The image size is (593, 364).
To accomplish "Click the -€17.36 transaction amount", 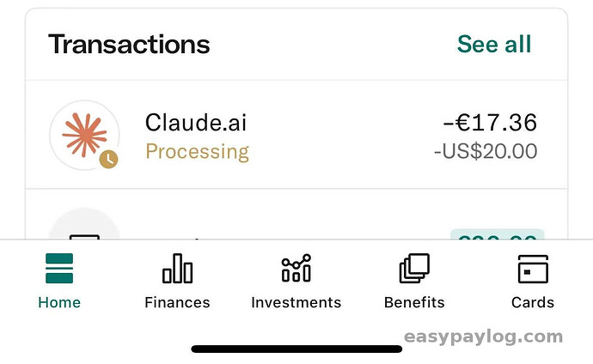I will point(490,123).
